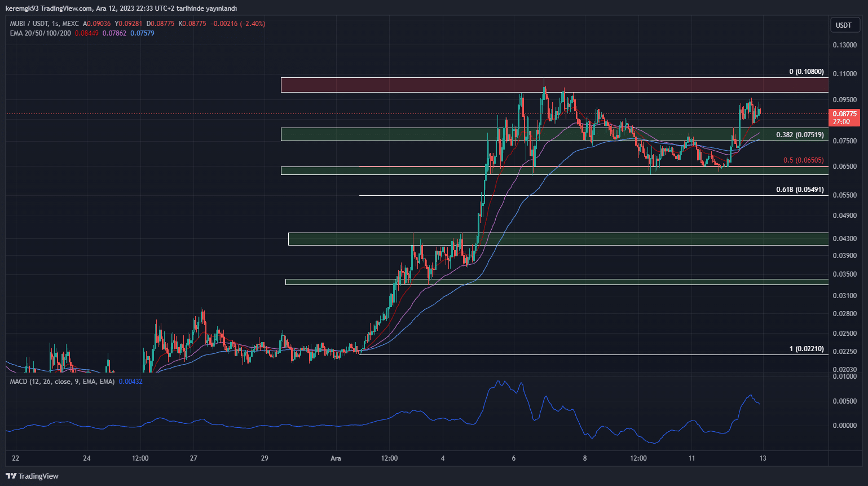Click the TradingView logo at bottom left
Viewport: 868px width, 486px height.
pos(32,476)
